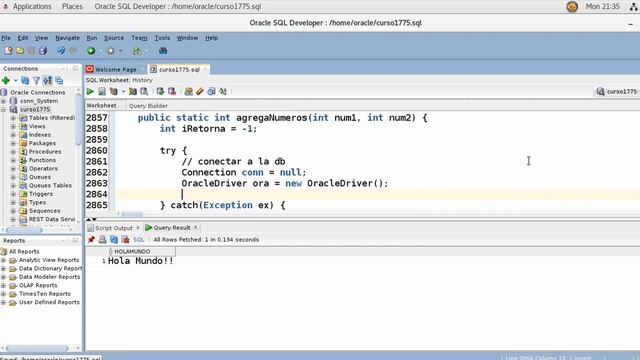This screenshot has height=360, width=640.
Task: Expand the Analytic View Reports folder
Action: [4, 260]
